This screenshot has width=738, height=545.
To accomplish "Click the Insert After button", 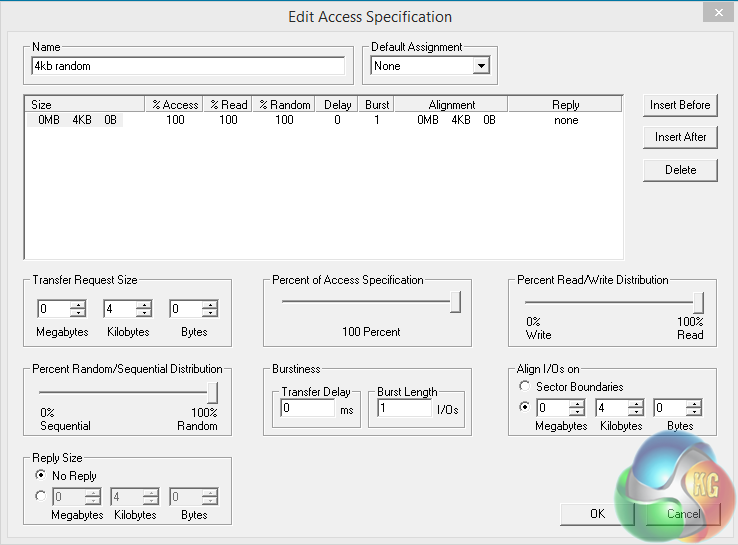I will click(680, 137).
